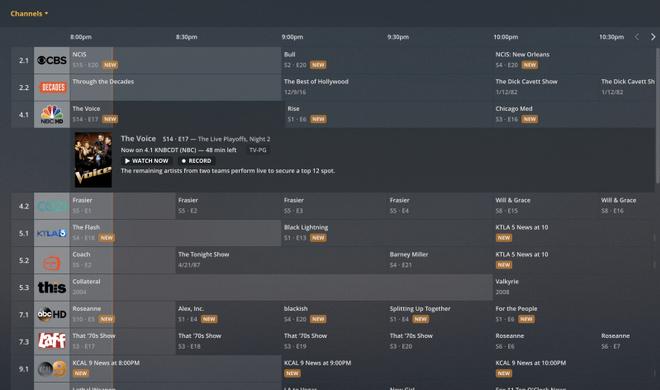Select The Voice program cell on NBC

click(x=177, y=114)
